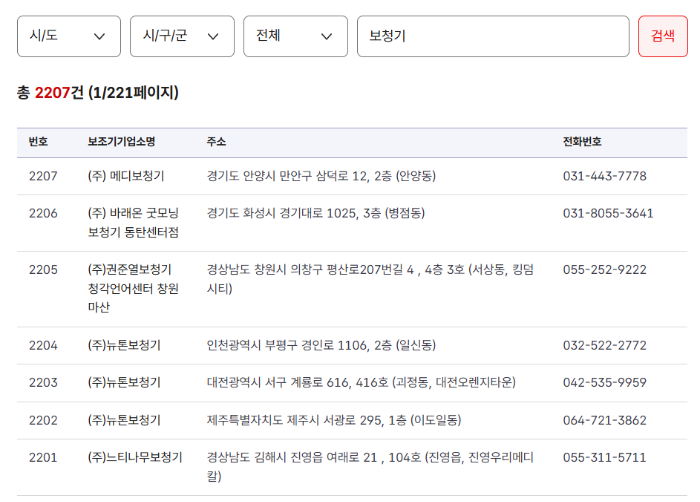The image size is (700, 502).
Task: Open the 시/구/군 district dropdown
Action: click(182, 36)
